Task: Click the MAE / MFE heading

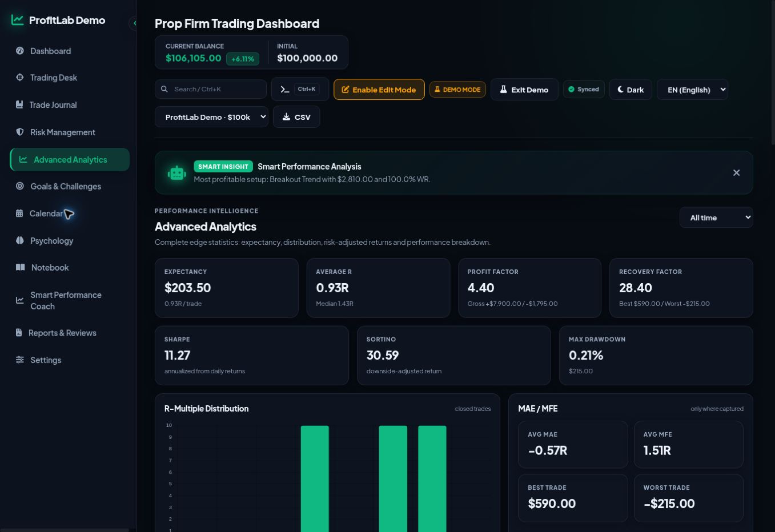Action: [x=538, y=409]
